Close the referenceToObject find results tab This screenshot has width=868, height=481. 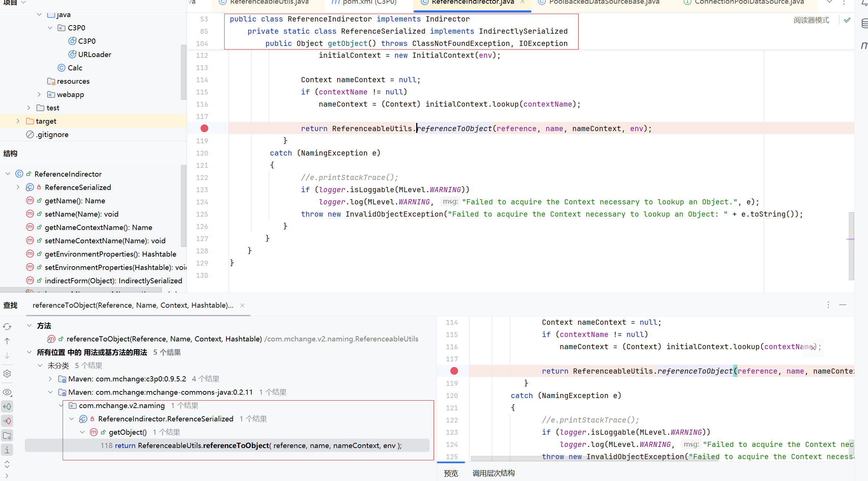point(242,305)
